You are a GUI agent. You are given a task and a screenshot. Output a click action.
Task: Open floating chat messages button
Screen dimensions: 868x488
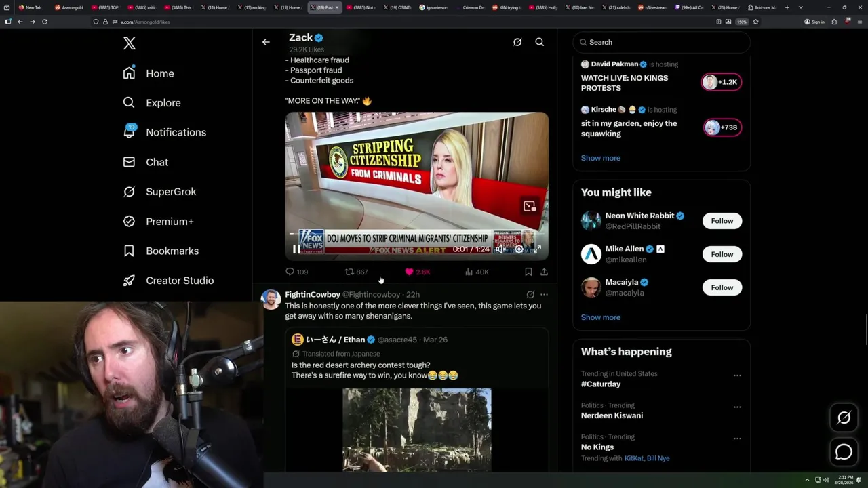(844, 451)
